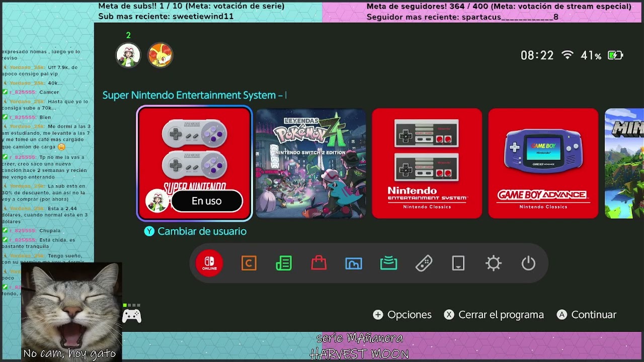The height and width of the screenshot is (362, 644).
Task: Open System Settings gear icon
Action: pyautogui.click(x=494, y=263)
